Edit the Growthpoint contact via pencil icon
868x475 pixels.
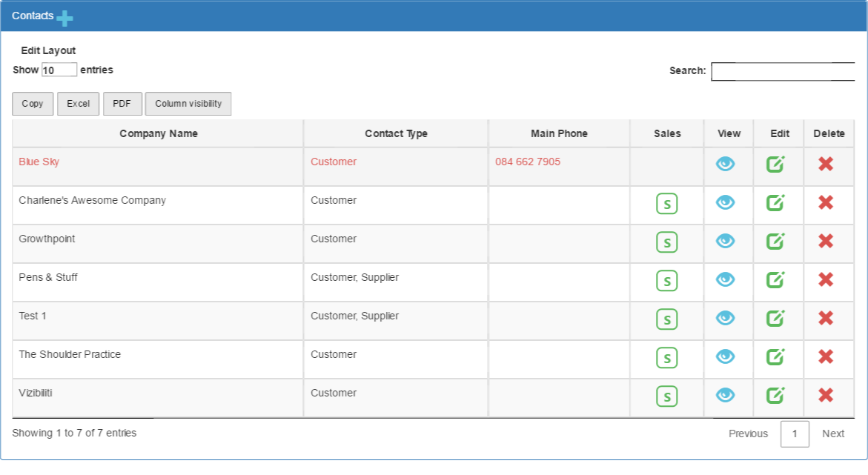click(775, 241)
